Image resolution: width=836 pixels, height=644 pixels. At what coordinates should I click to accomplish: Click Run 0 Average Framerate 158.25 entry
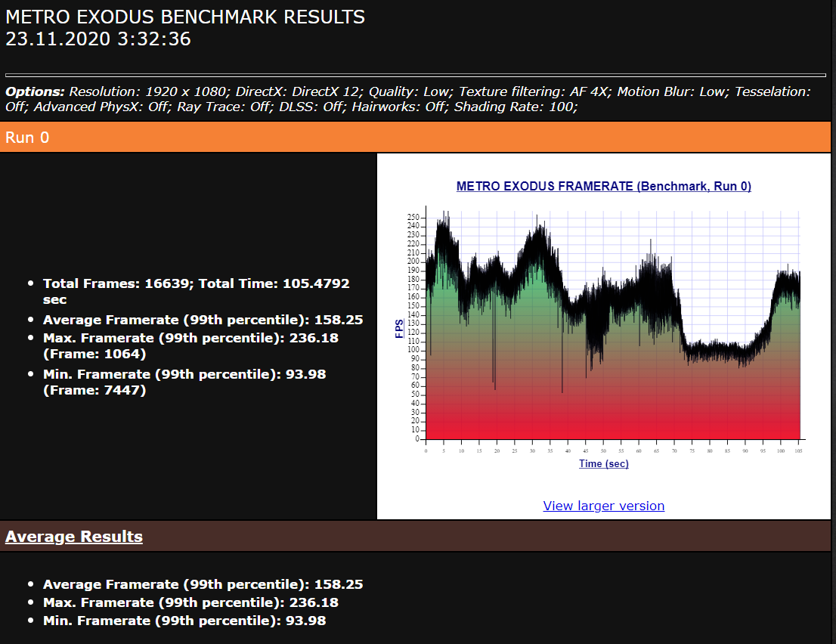(203, 320)
